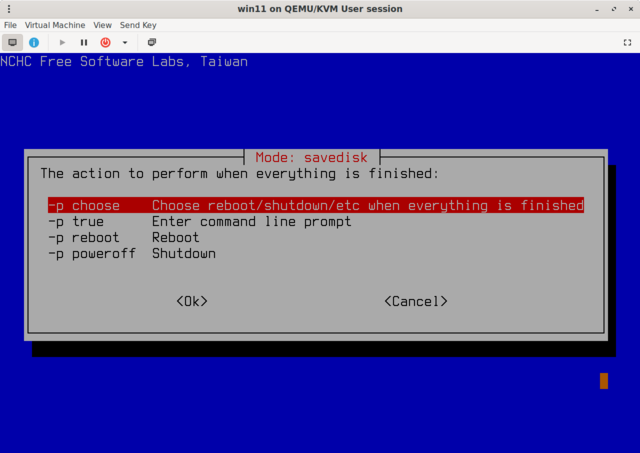Click the window menu dots in title bar
The width and height of the screenshot is (640, 453).
pyautogui.click(x=9, y=9)
